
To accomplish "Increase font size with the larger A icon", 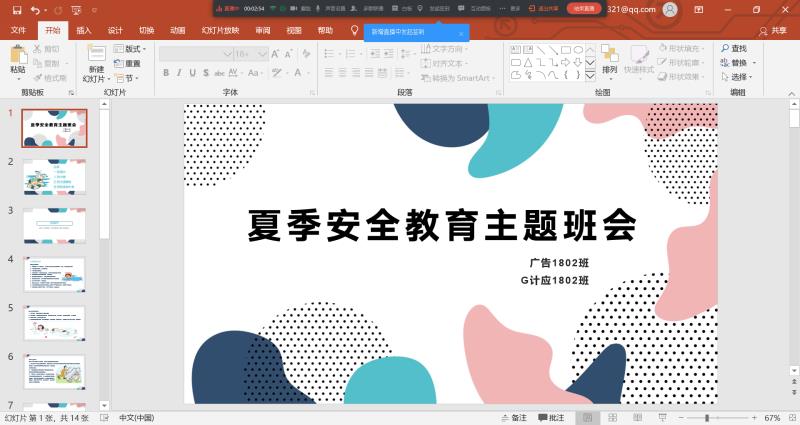I will coord(275,54).
